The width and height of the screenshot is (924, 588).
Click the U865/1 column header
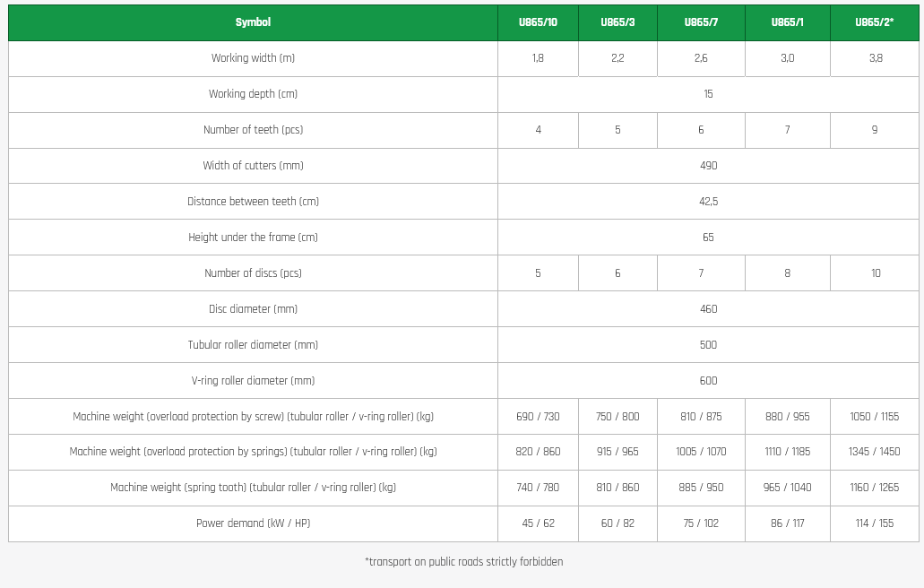point(787,22)
